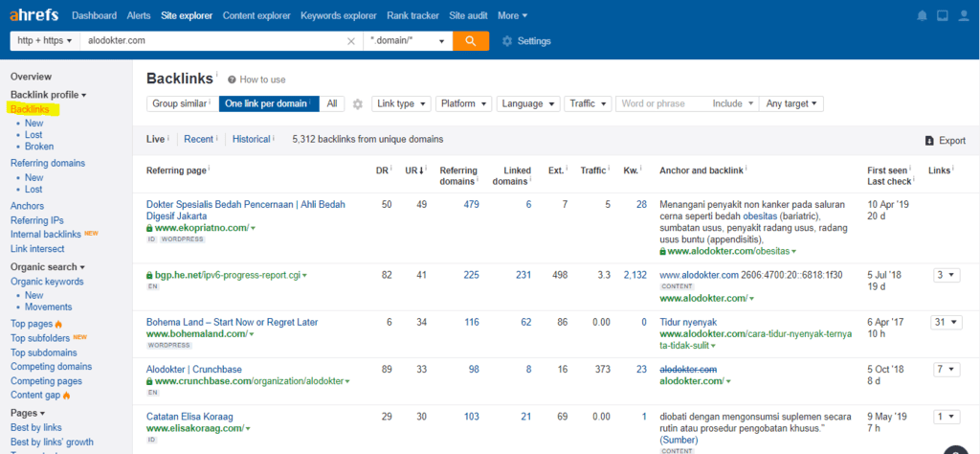Select the All grouping option
The image size is (980, 454).
click(x=332, y=103)
